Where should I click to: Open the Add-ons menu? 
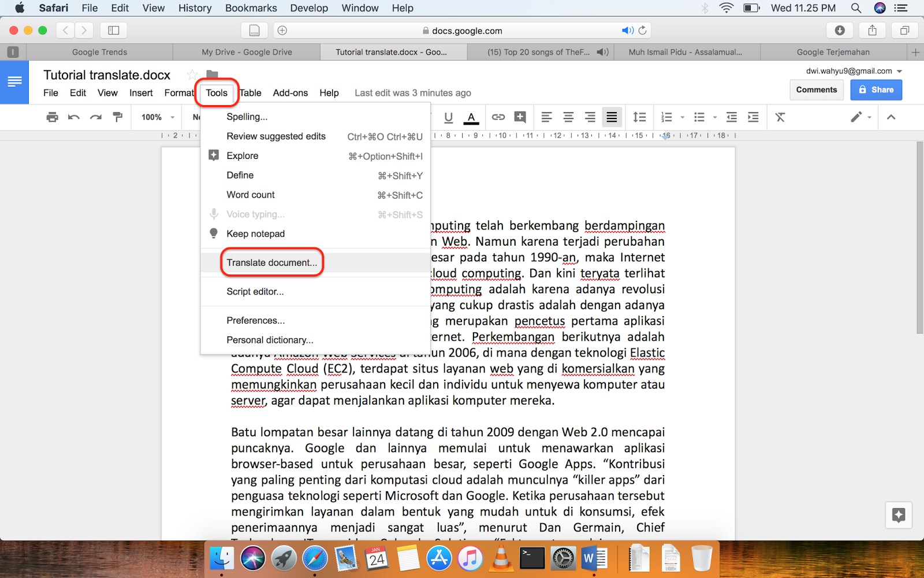(x=290, y=93)
